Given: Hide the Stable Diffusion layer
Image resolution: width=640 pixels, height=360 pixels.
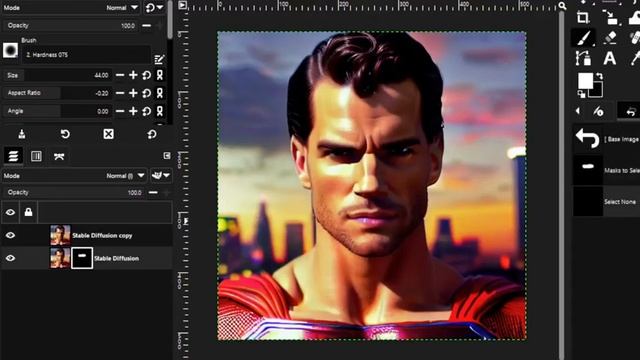Looking at the screenshot, I should tap(10, 258).
